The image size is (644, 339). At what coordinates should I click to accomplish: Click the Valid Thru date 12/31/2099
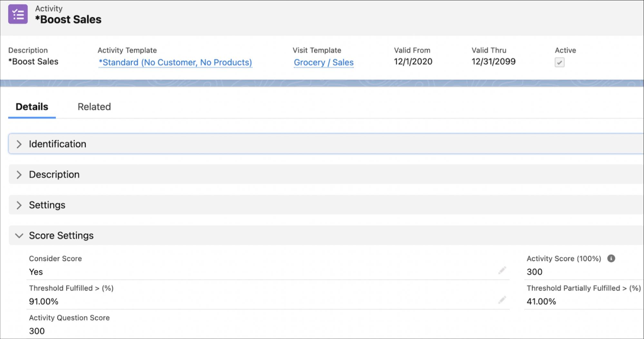pos(493,62)
